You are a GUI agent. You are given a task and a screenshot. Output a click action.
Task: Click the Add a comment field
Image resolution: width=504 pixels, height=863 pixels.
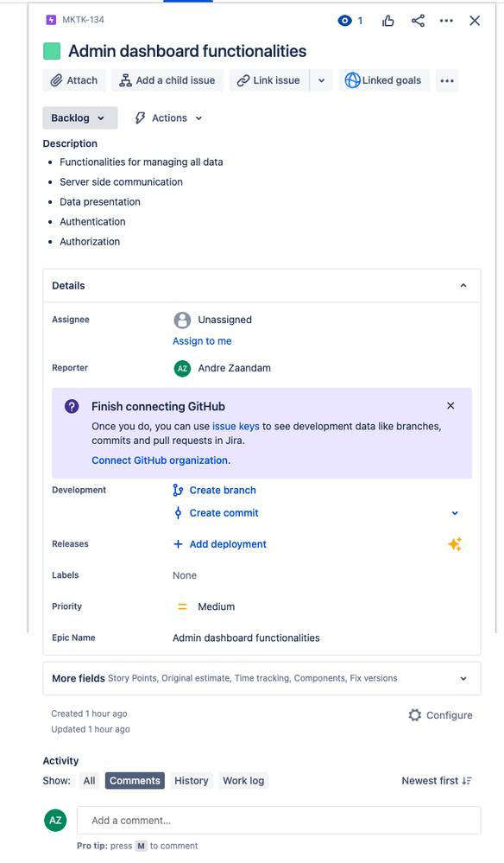279,821
